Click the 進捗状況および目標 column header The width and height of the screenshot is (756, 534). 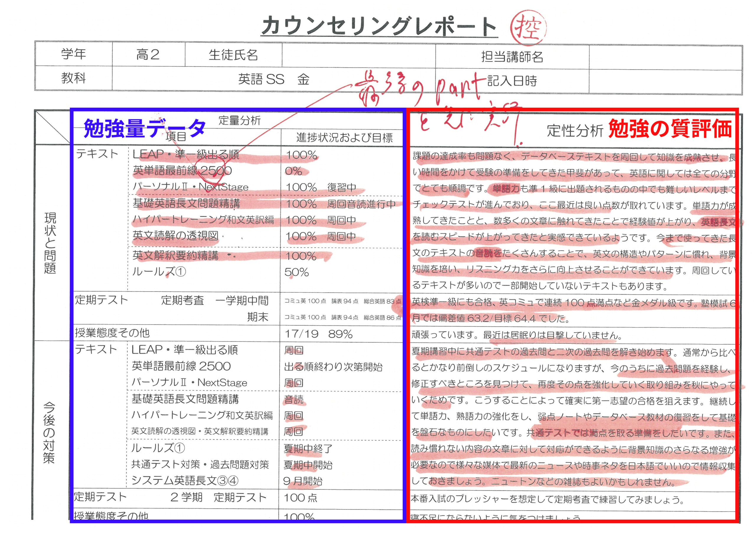click(x=344, y=137)
